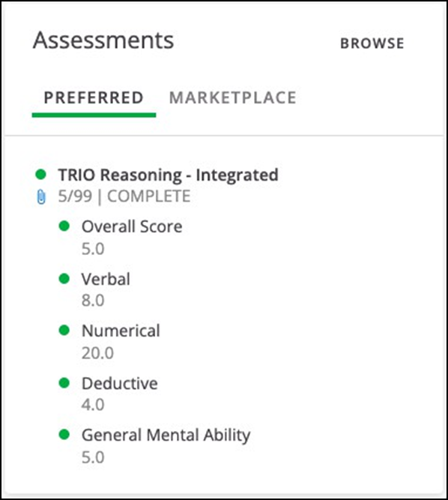
Task: Select the Overall Score label
Action: [x=132, y=226]
